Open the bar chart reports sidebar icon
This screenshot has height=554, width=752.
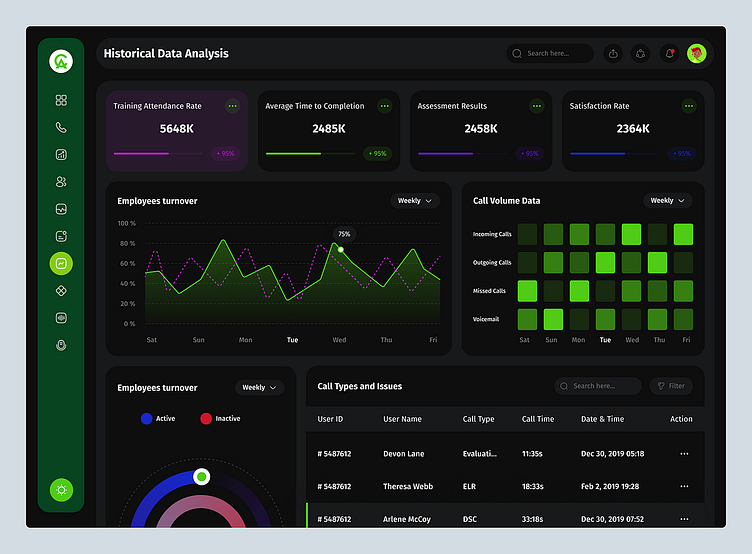(61, 154)
